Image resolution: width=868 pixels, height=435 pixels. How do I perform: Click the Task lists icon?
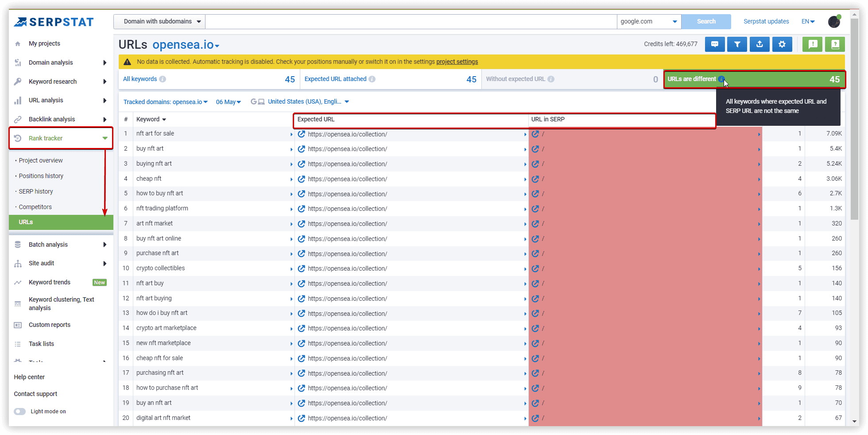click(18, 344)
